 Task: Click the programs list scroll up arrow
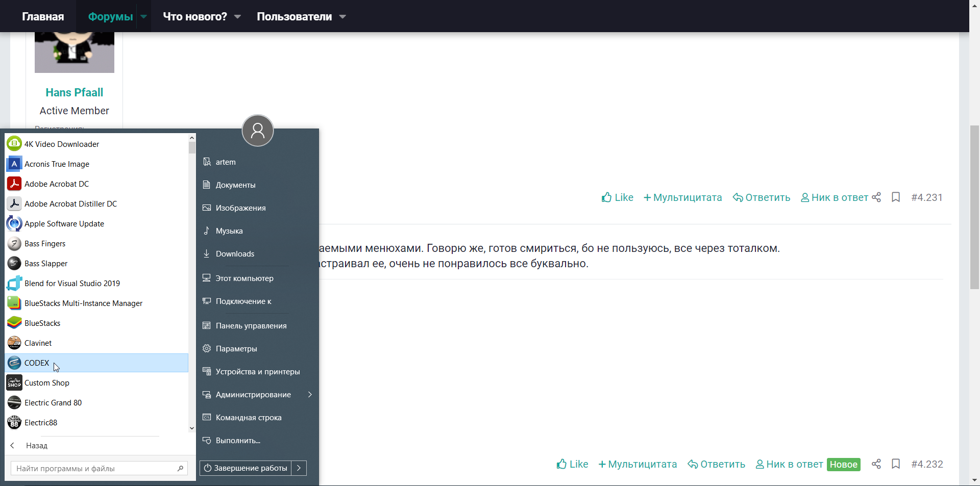[192, 138]
